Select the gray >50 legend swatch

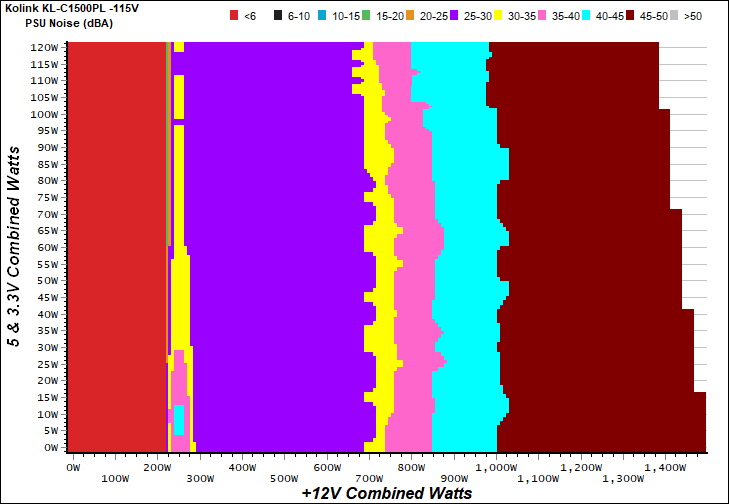click(675, 16)
